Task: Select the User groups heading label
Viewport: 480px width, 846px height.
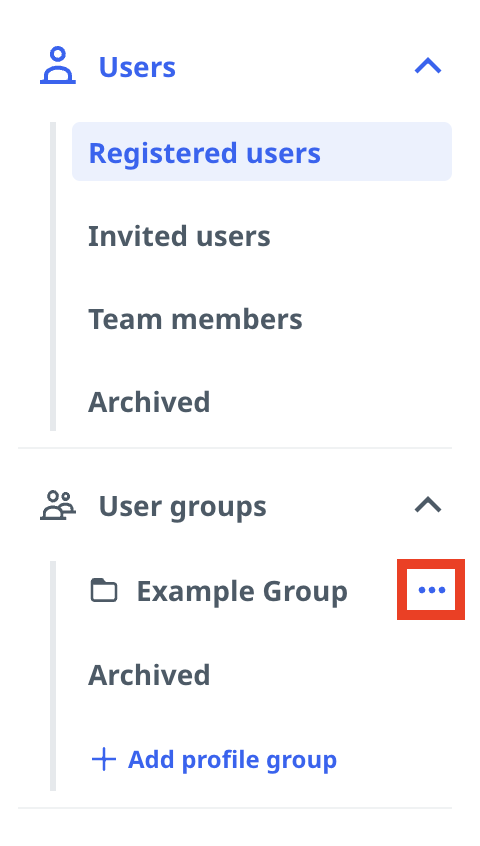Action: click(182, 507)
